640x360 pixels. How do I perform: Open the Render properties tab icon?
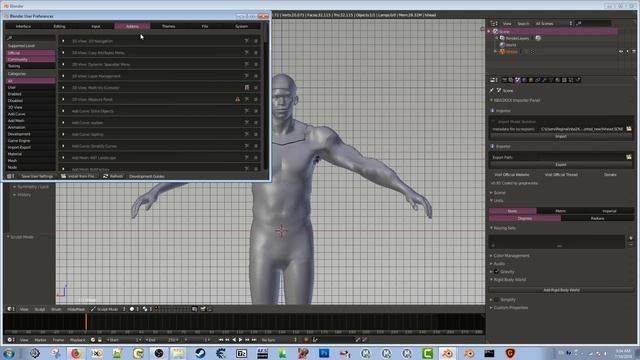[504, 80]
